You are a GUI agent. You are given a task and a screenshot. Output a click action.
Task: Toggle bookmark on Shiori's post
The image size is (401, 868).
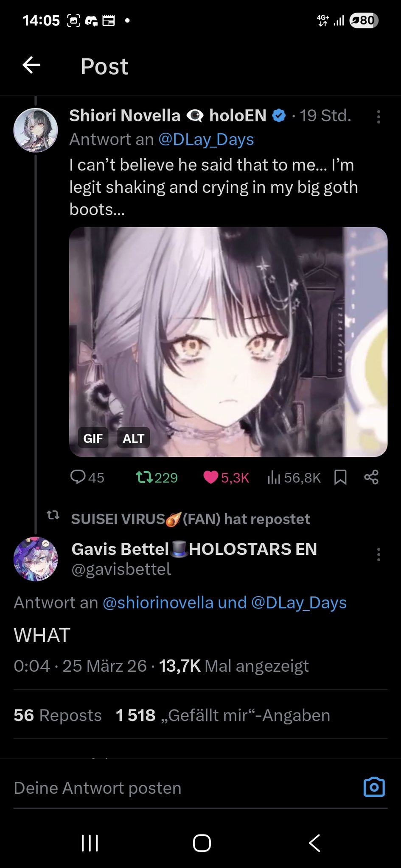pyautogui.click(x=340, y=477)
